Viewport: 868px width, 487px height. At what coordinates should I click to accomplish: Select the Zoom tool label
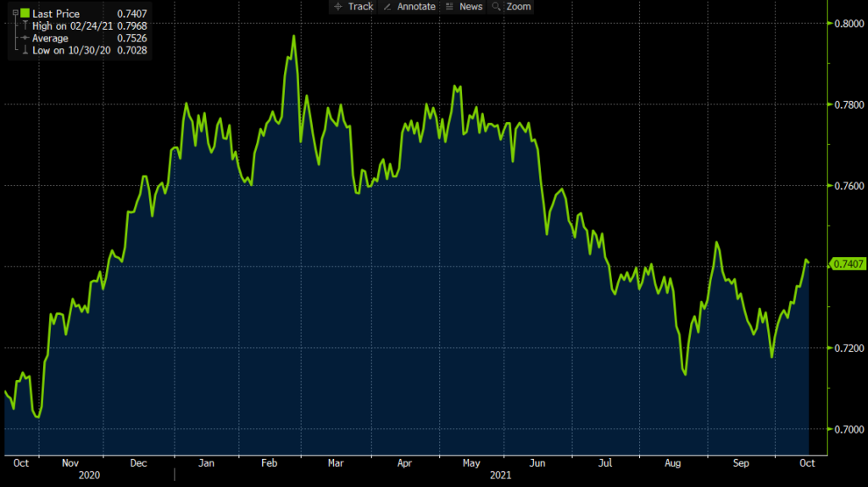tap(519, 7)
